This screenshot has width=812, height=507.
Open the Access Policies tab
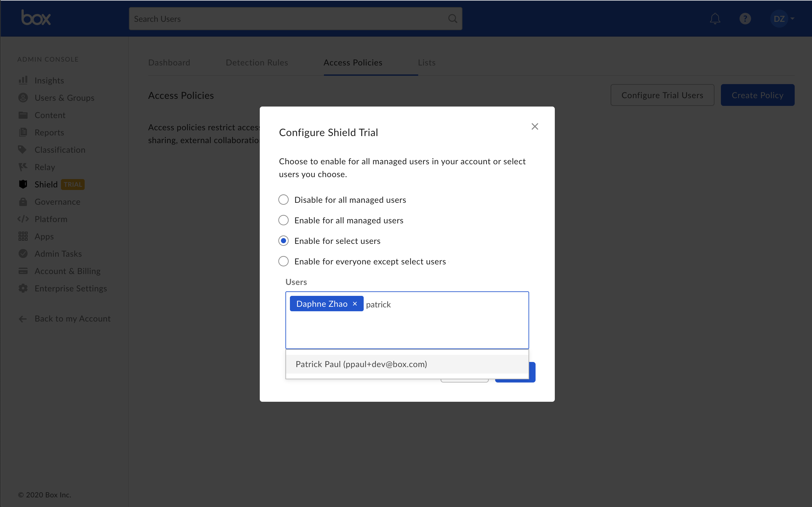pyautogui.click(x=353, y=63)
